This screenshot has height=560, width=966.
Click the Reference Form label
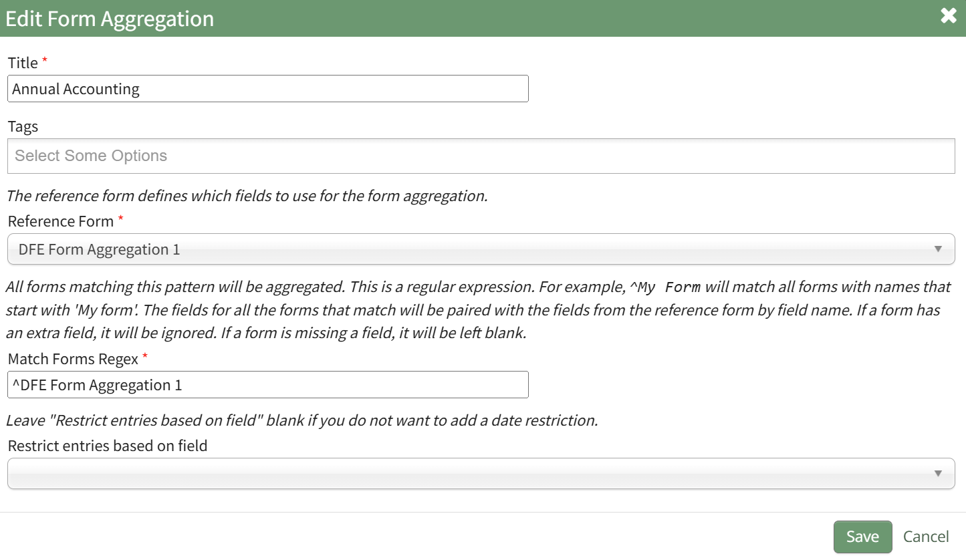pyautogui.click(x=61, y=221)
